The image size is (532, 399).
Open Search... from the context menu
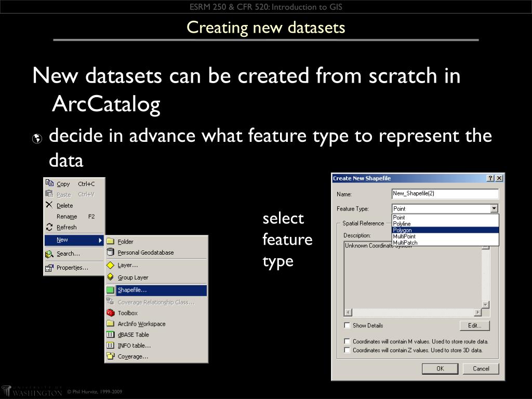pyautogui.click(x=74, y=254)
